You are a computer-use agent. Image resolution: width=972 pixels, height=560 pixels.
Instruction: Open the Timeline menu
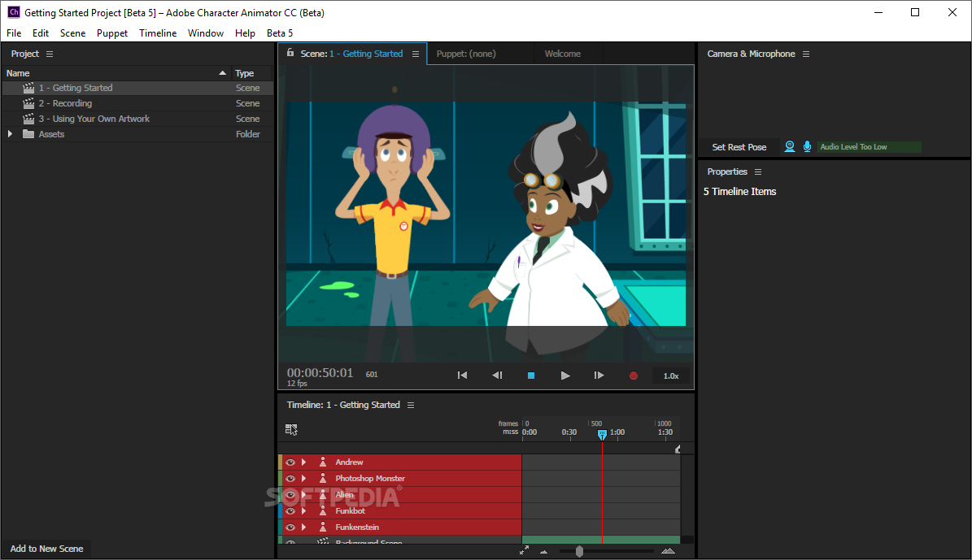[158, 33]
